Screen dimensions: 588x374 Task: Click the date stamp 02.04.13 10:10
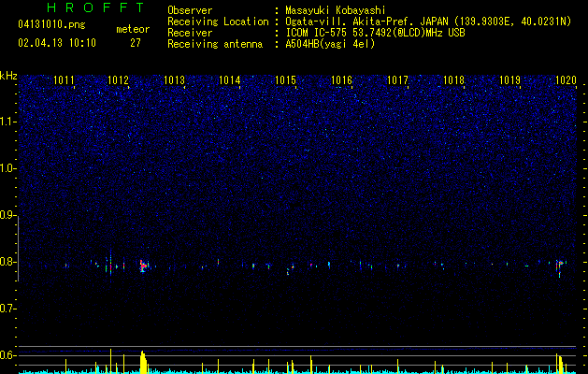coord(57,43)
